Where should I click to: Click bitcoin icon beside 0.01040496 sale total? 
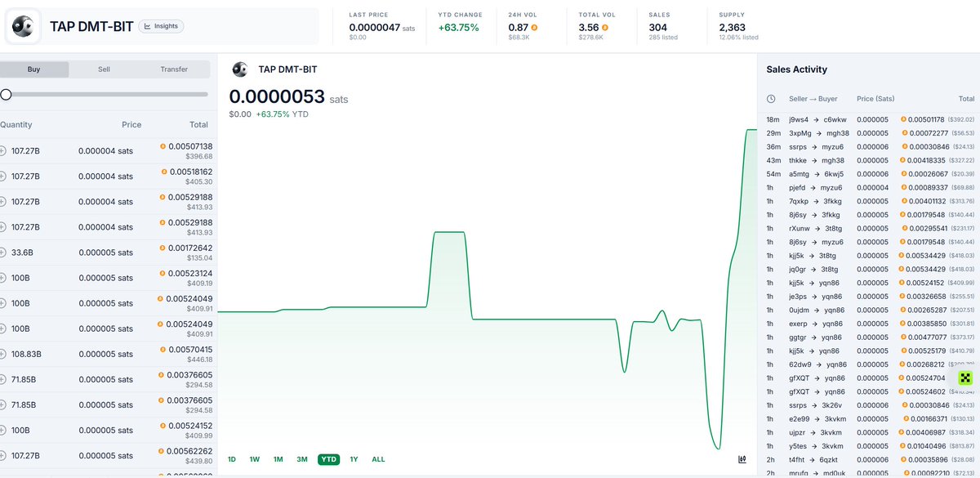[904, 446]
